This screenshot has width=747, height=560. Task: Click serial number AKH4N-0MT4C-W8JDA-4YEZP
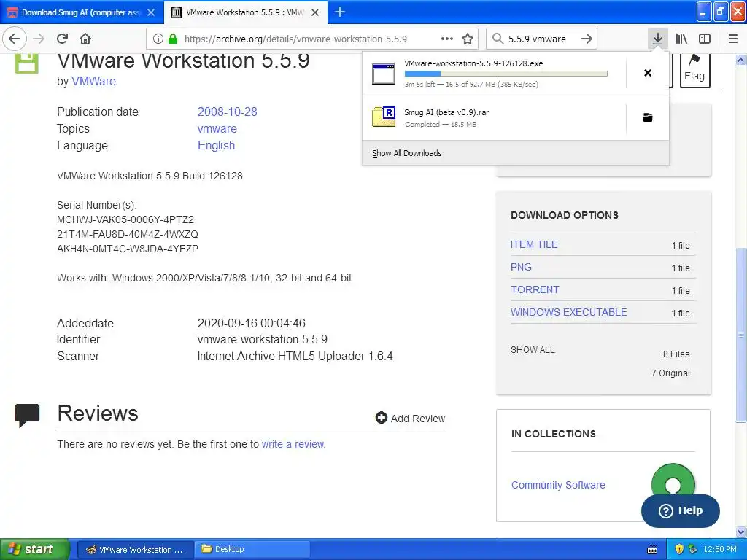point(127,249)
